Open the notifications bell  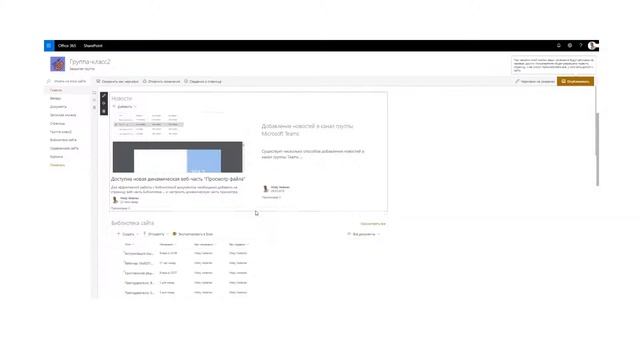point(558,46)
